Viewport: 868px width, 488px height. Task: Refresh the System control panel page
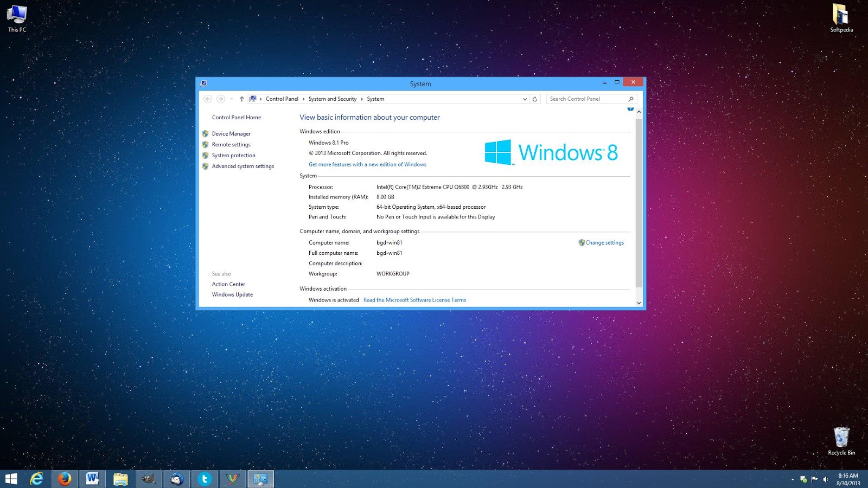point(535,99)
